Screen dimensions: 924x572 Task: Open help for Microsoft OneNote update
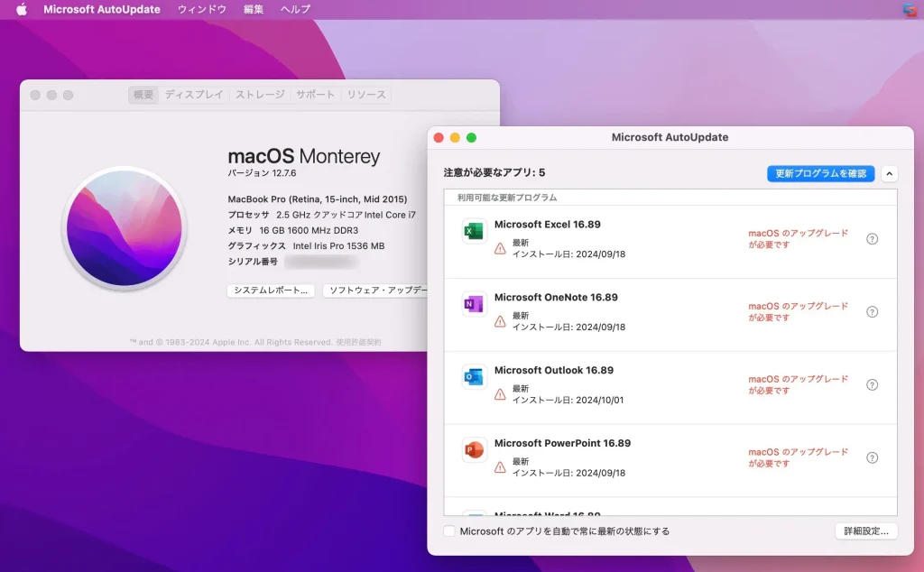[x=873, y=312]
